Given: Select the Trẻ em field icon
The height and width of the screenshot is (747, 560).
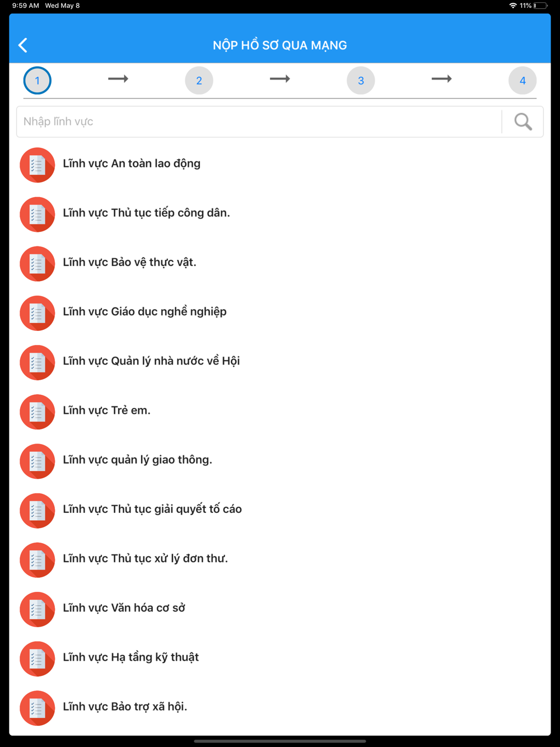Looking at the screenshot, I should click(38, 412).
